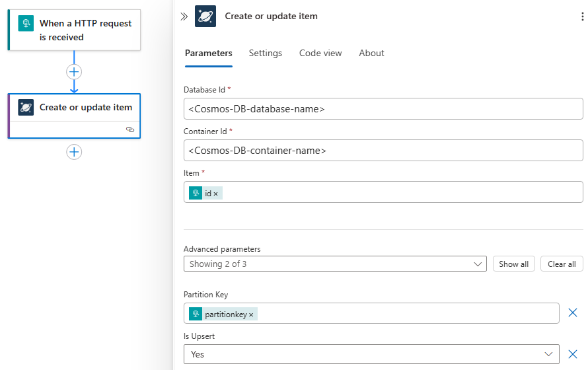Click the Show all button
The height and width of the screenshot is (370, 588).
coord(513,264)
